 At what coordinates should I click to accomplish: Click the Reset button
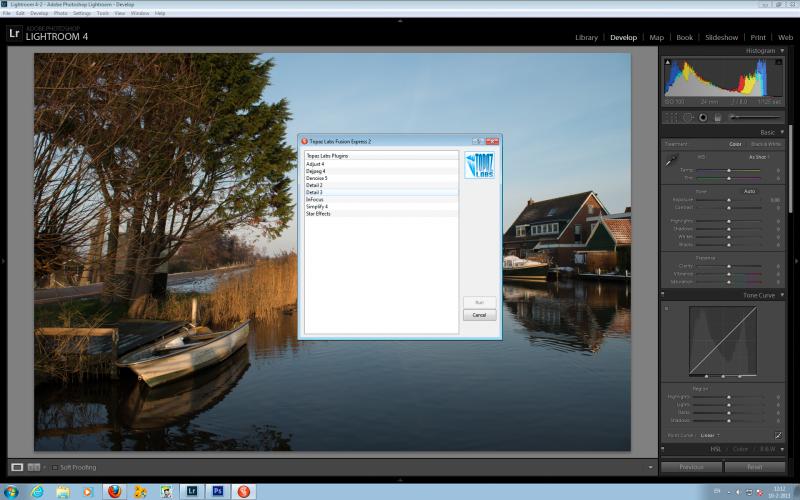coord(755,467)
